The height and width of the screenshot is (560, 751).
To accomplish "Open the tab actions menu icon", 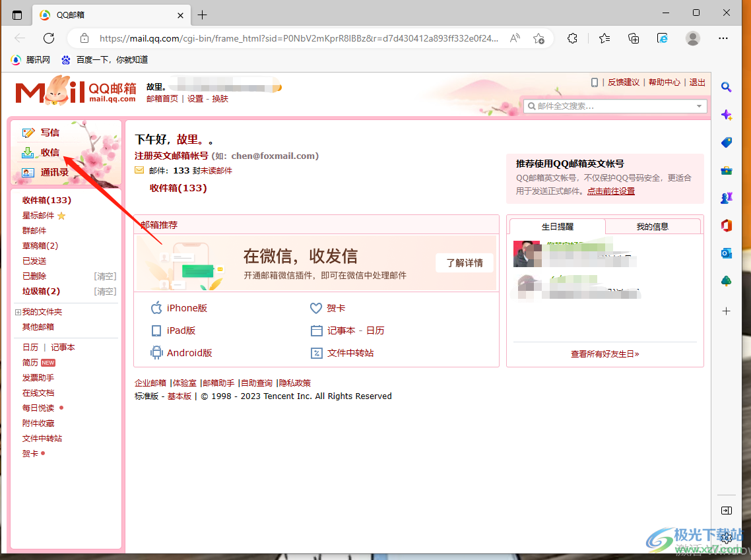I will pos(17,15).
